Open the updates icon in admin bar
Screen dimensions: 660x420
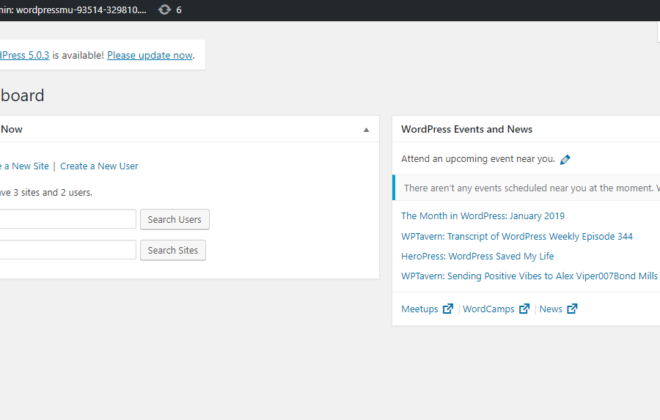(x=170, y=10)
